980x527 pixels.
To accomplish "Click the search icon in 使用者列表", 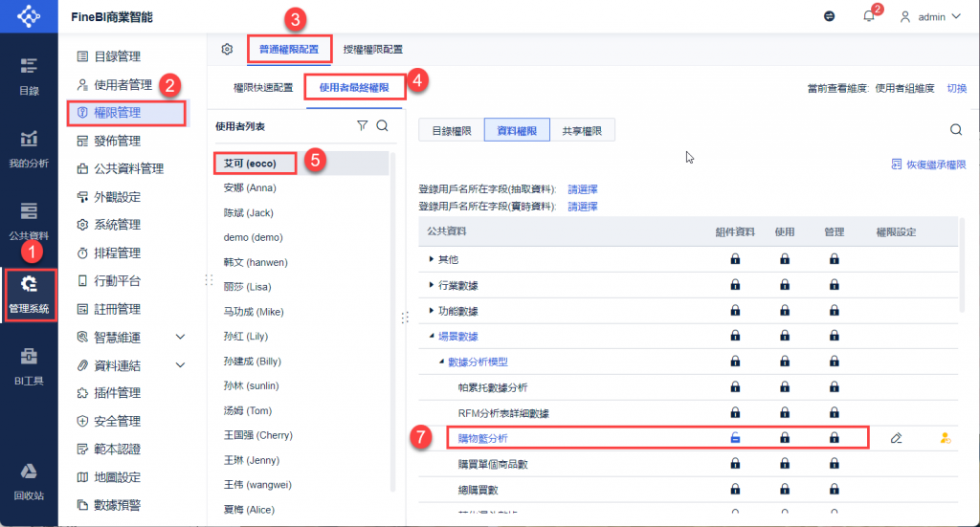I will (383, 125).
